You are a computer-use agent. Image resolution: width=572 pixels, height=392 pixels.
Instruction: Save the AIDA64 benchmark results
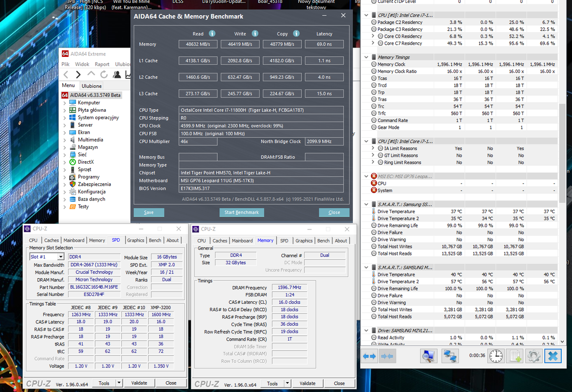point(149,212)
